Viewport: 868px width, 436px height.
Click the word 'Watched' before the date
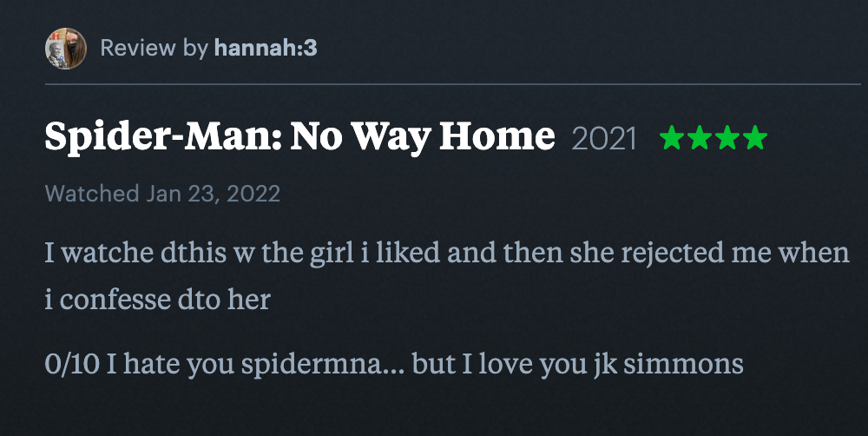(x=92, y=194)
